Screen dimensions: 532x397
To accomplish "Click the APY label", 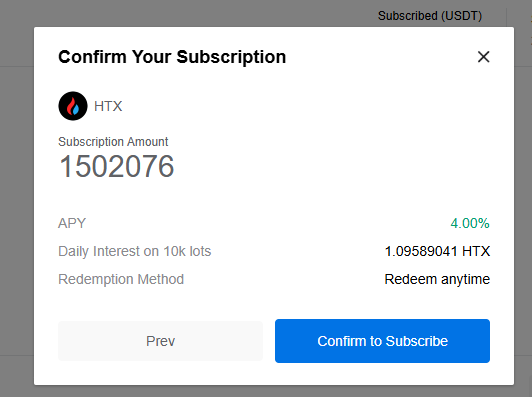I will pyautogui.click(x=72, y=223).
